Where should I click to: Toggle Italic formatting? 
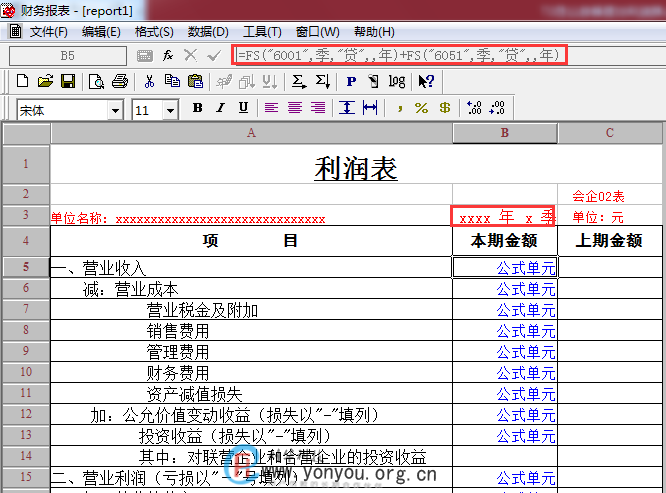point(220,107)
